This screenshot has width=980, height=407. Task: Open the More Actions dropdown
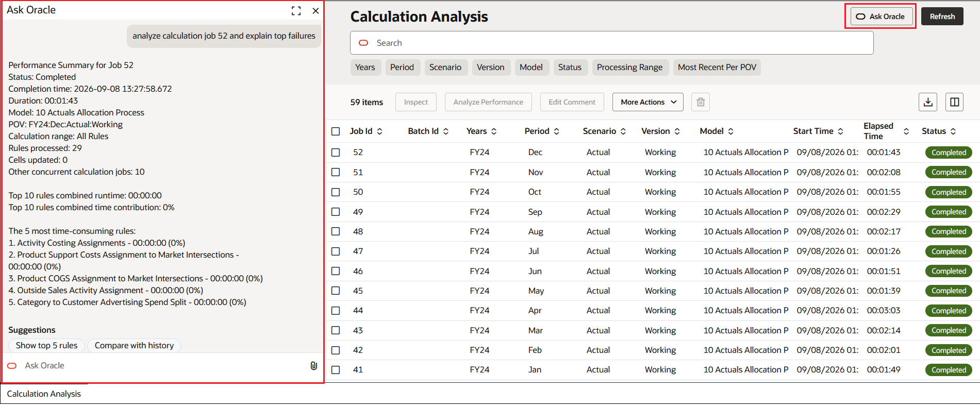point(648,102)
